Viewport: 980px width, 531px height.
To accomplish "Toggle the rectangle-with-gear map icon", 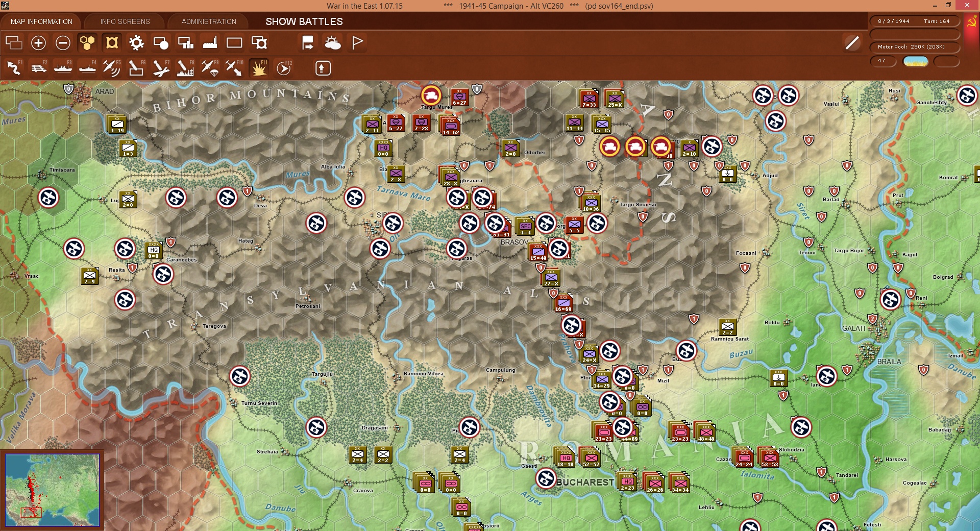I will (x=259, y=43).
